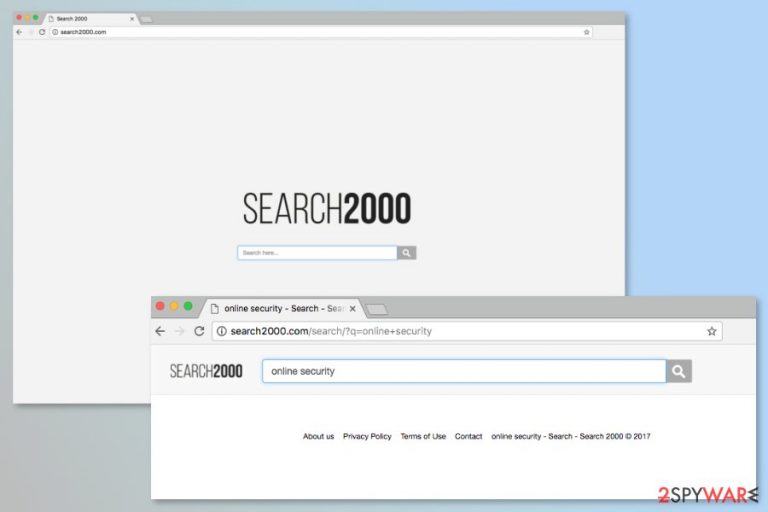Reload the back Search 2000 window
The width and height of the screenshot is (768, 512).
[x=42, y=32]
